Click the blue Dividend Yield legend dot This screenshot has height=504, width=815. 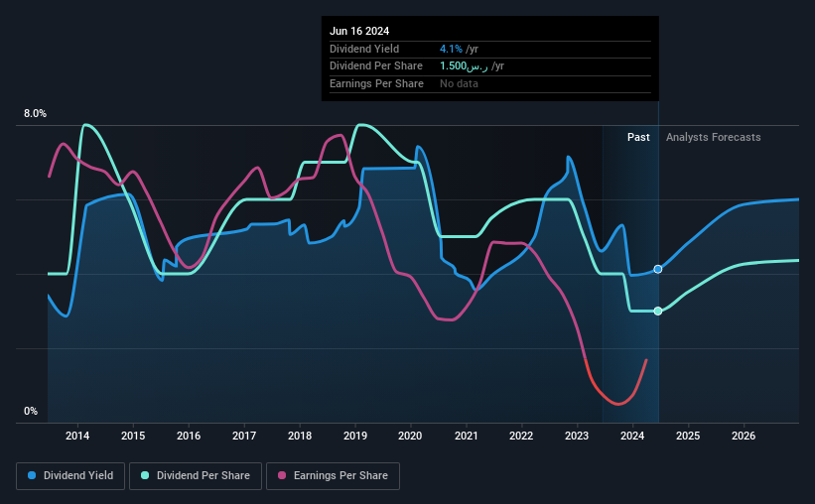click(x=32, y=475)
